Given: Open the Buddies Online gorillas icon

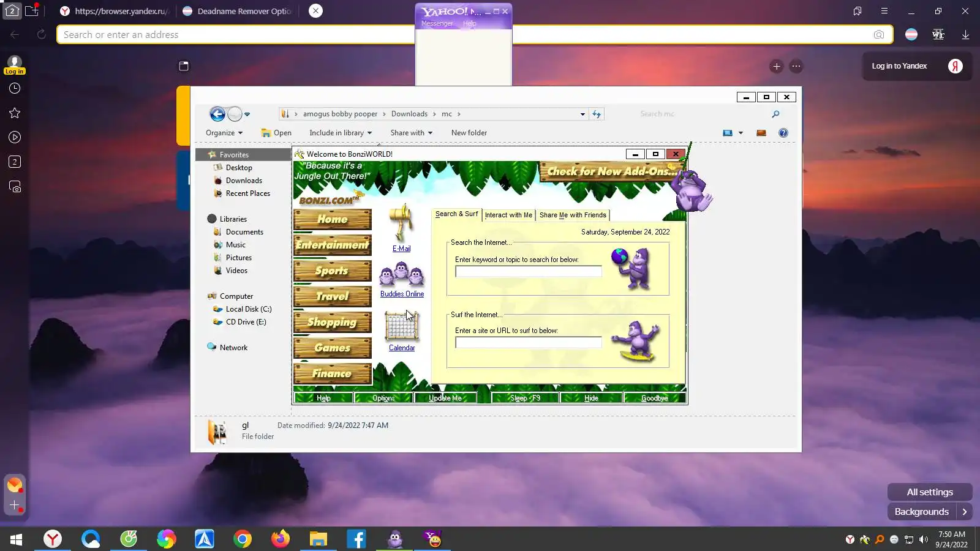Looking at the screenshot, I should (x=402, y=274).
